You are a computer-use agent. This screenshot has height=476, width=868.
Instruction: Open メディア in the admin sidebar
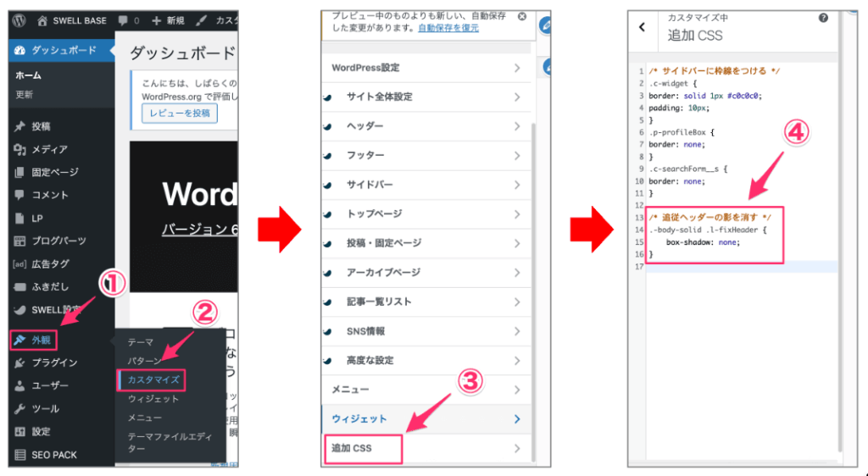click(x=49, y=149)
